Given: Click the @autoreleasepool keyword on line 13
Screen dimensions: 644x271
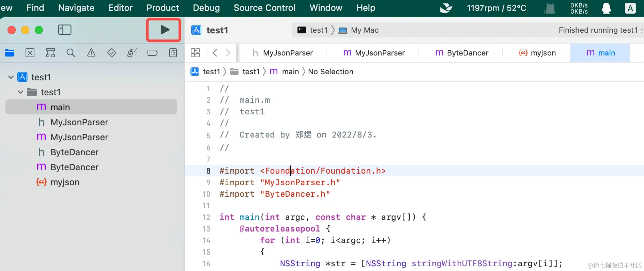Looking at the screenshot, I should 280,229.
